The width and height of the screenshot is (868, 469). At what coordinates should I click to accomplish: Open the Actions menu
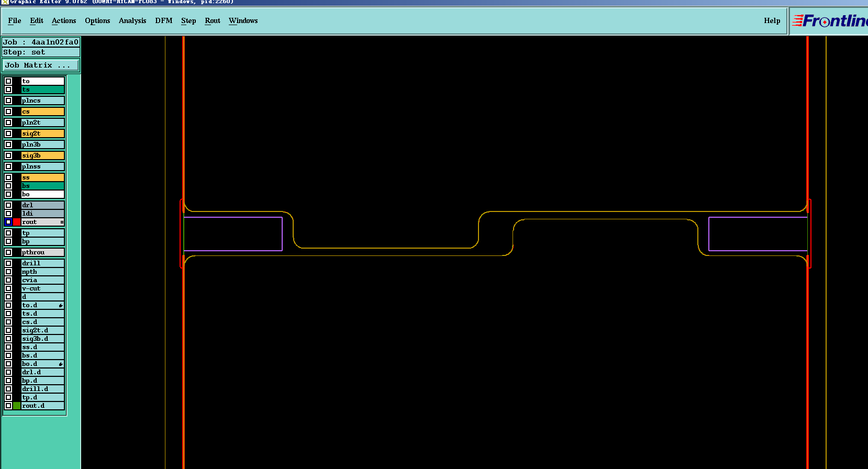(64, 21)
